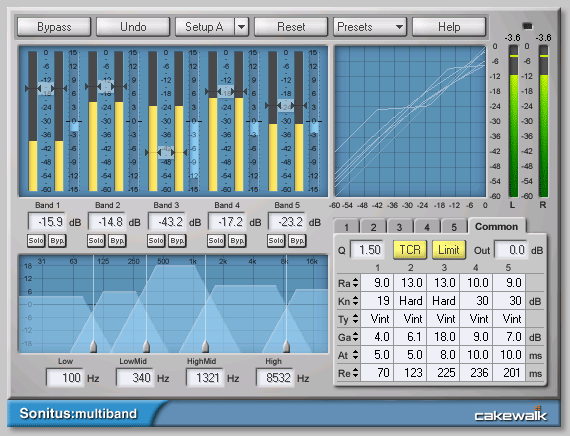Select the Setup A button

(205, 27)
